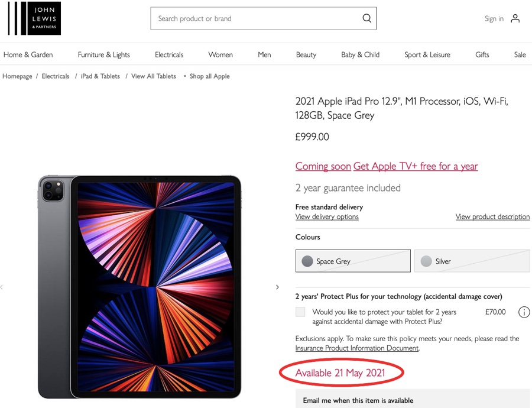
Task: Show previous product image arrow
Action: click(x=2, y=287)
